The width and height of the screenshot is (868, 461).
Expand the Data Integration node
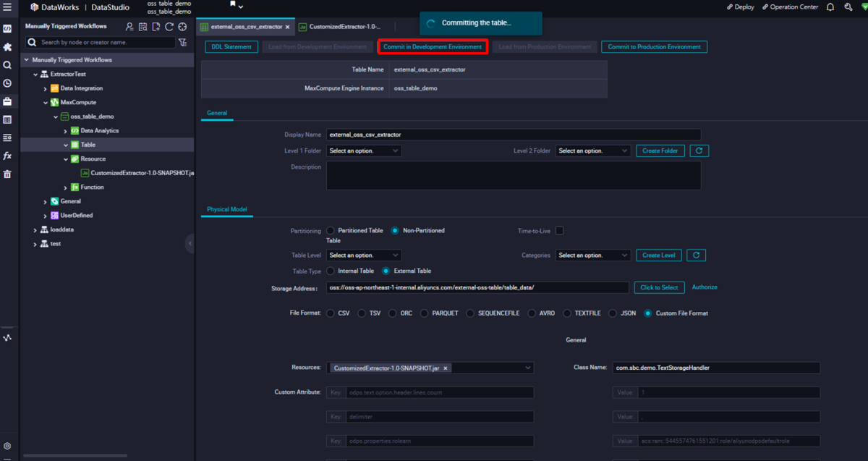46,88
